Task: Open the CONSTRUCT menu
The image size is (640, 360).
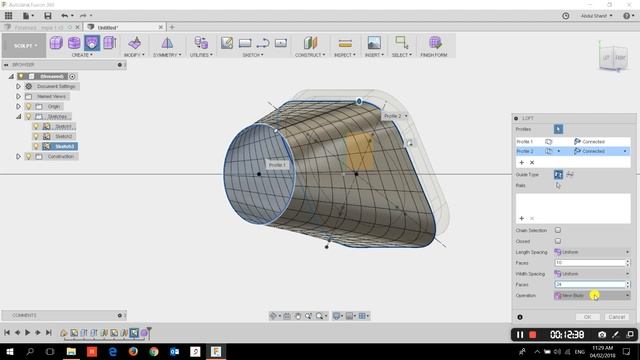Action: (310, 55)
